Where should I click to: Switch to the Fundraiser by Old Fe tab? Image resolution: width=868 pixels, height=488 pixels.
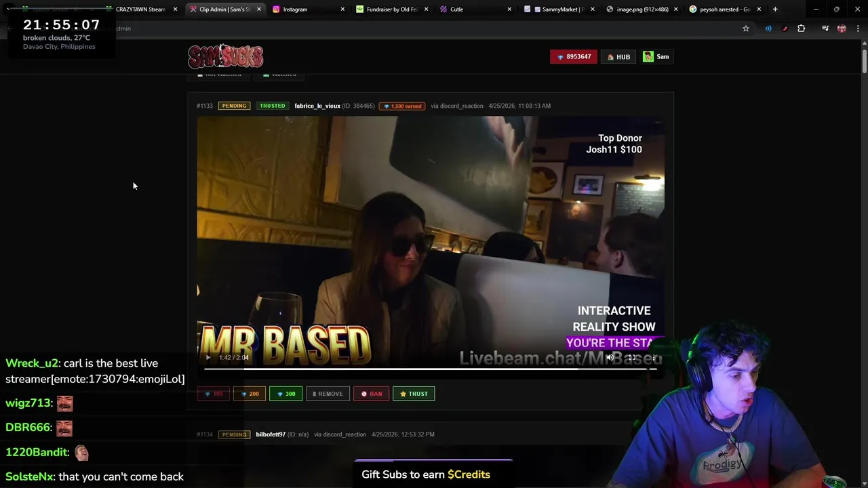point(391,9)
